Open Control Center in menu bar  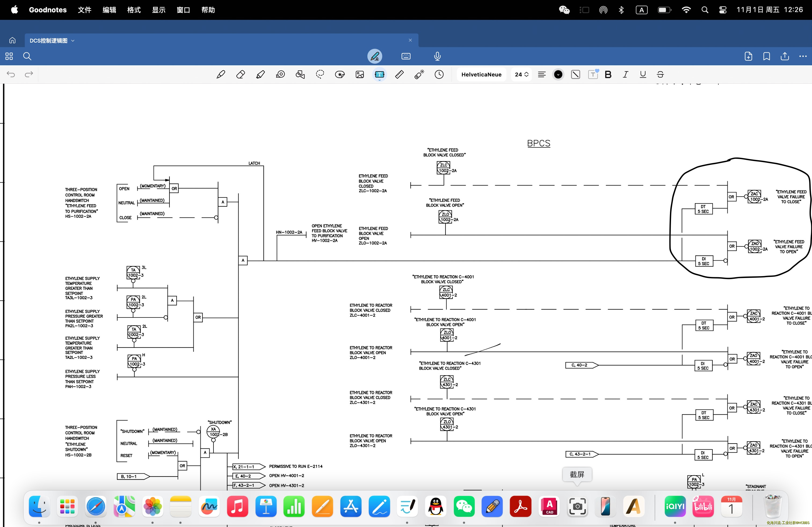pos(723,10)
